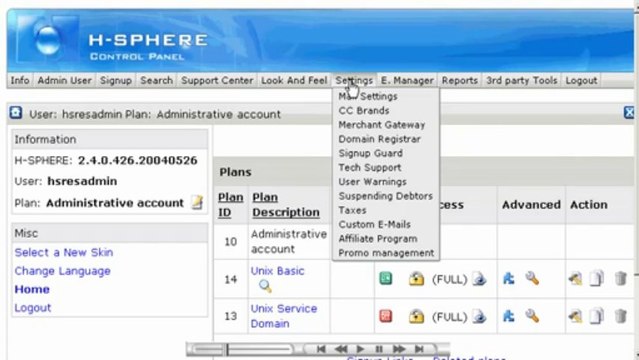This screenshot has width=639, height=360.
Task: Click the edit plan icon in Unix Service Domain row
Action: pyautogui.click(x=575, y=316)
